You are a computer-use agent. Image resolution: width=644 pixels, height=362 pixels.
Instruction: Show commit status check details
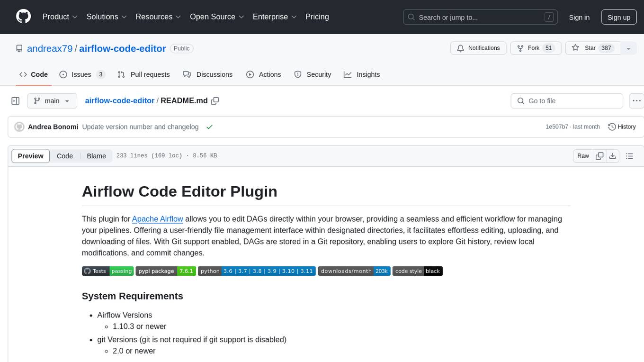click(209, 127)
